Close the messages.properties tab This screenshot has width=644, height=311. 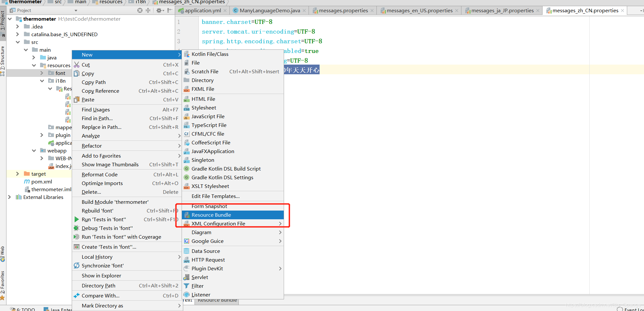coord(372,11)
